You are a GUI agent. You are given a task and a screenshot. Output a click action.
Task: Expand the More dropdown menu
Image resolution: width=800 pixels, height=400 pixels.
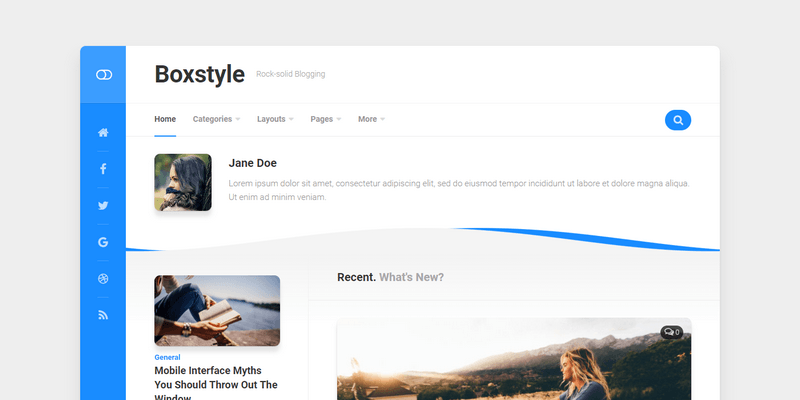tap(371, 119)
